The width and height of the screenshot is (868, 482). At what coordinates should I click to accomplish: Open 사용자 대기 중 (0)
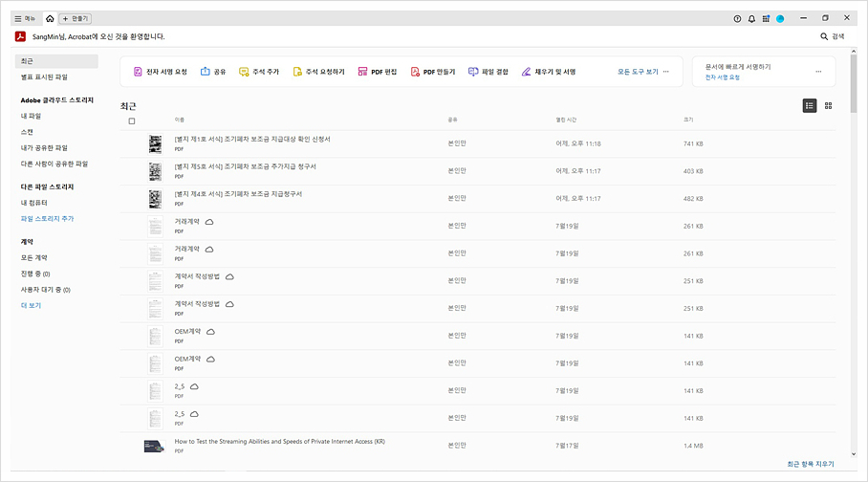(45, 290)
